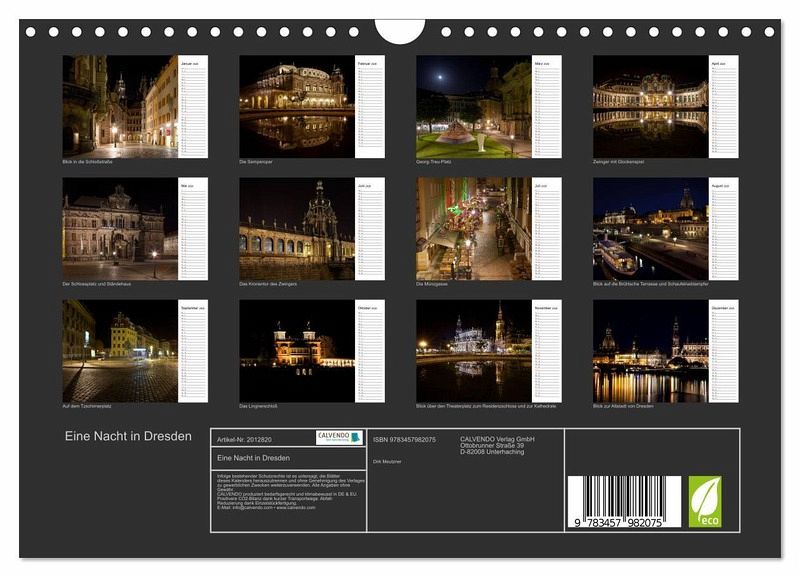800x577 pixels.
Task: Click the Artikel-Nr. 2012820 label
Action: click(x=246, y=439)
